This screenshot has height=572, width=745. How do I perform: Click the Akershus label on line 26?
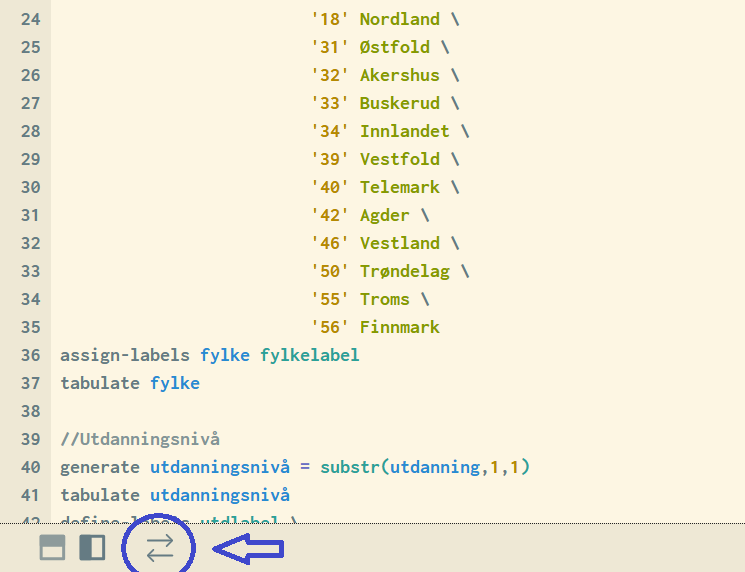coord(400,75)
